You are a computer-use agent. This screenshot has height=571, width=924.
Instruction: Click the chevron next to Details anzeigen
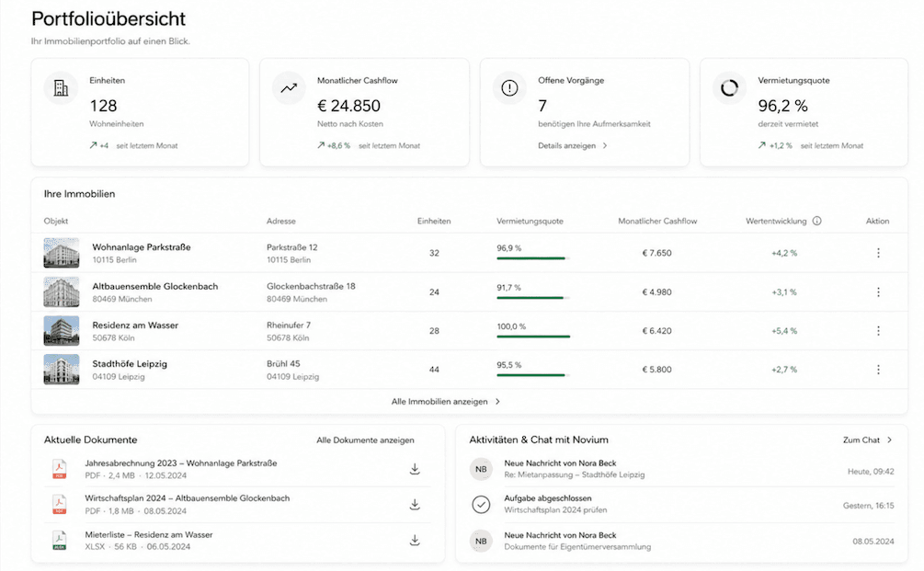click(605, 145)
